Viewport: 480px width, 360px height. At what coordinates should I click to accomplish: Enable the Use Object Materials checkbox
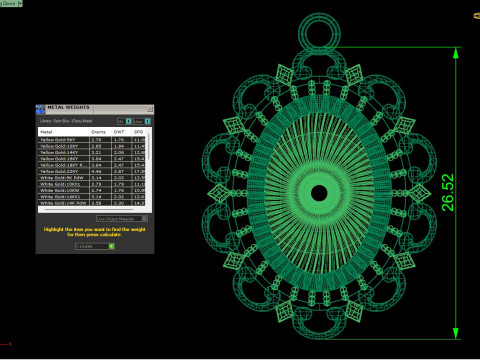(144, 219)
